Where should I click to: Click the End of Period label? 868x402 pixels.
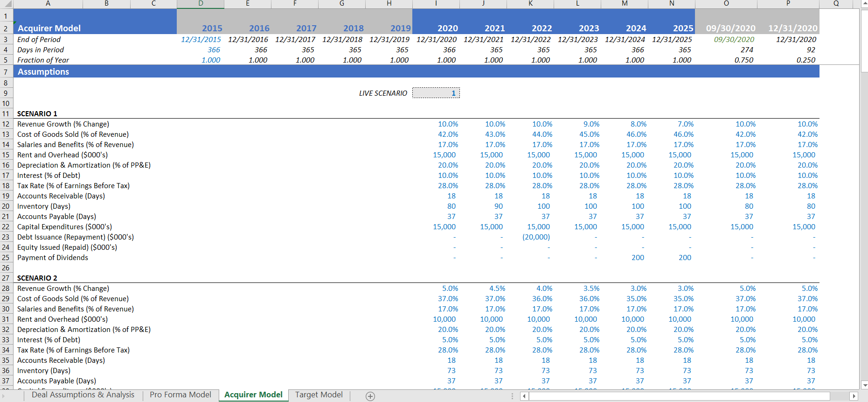39,40
